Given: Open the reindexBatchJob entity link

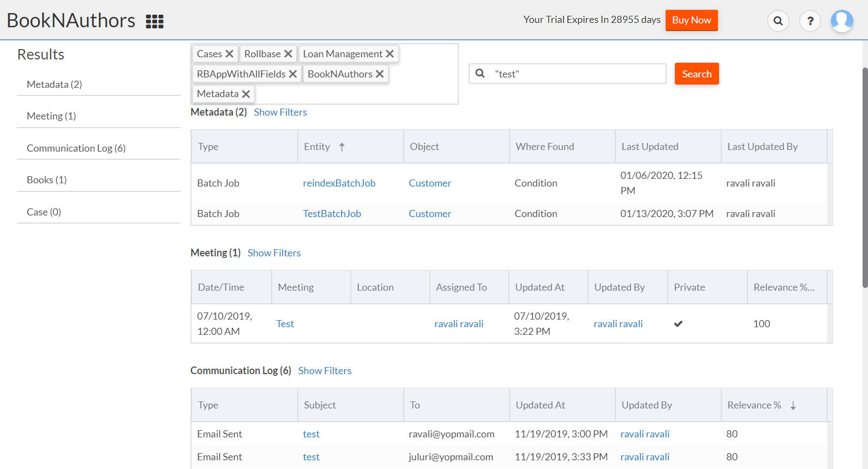Looking at the screenshot, I should tap(339, 183).
